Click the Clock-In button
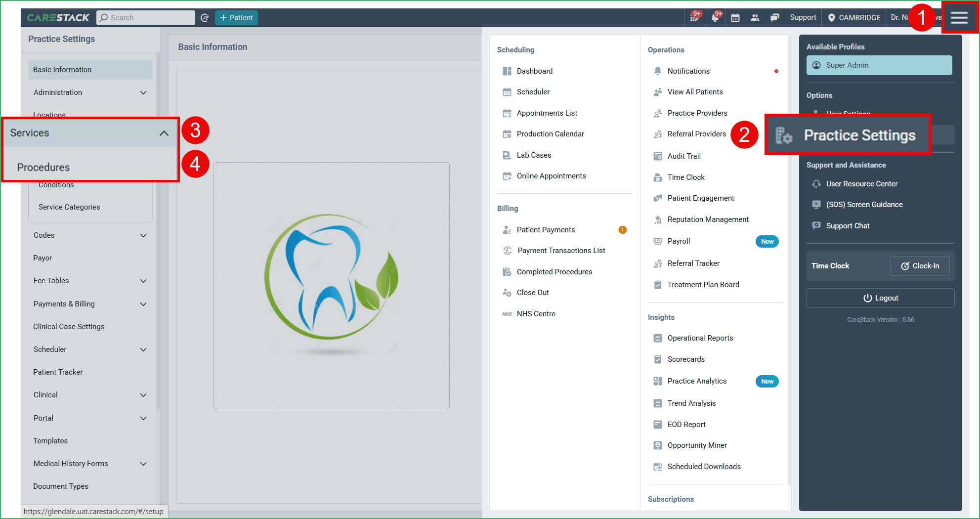This screenshot has width=980, height=519. pyautogui.click(x=919, y=266)
